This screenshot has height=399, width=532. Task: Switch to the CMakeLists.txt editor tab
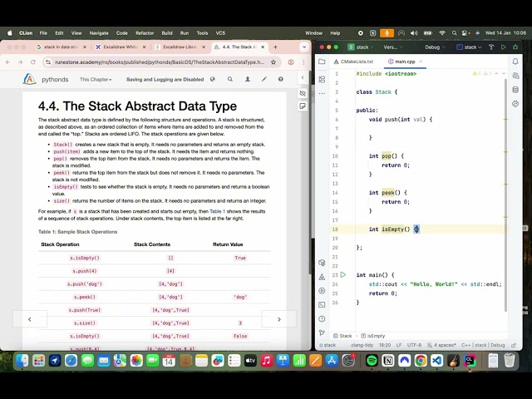click(x=353, y=62)
